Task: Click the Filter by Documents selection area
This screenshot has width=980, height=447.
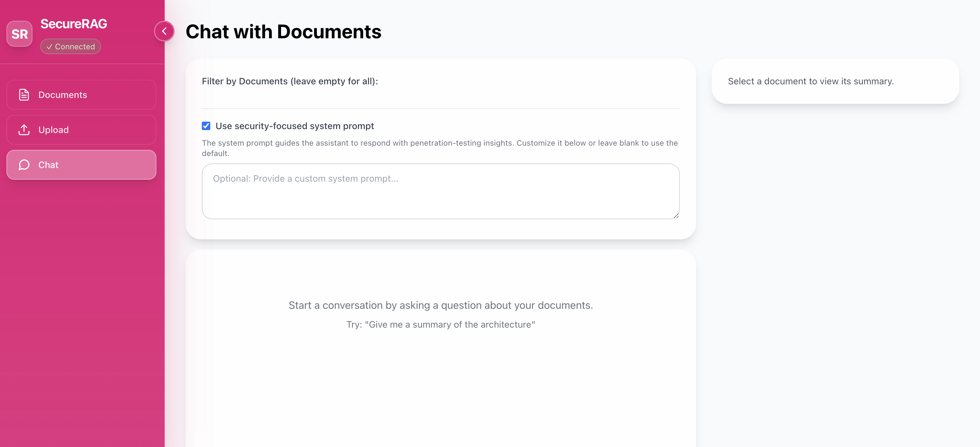Action: pos(440,99)
